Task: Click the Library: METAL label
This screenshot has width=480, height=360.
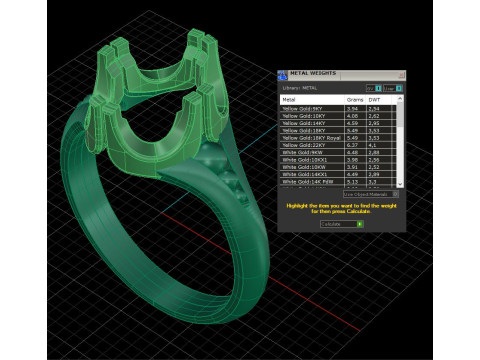Action: click(300, 88)
